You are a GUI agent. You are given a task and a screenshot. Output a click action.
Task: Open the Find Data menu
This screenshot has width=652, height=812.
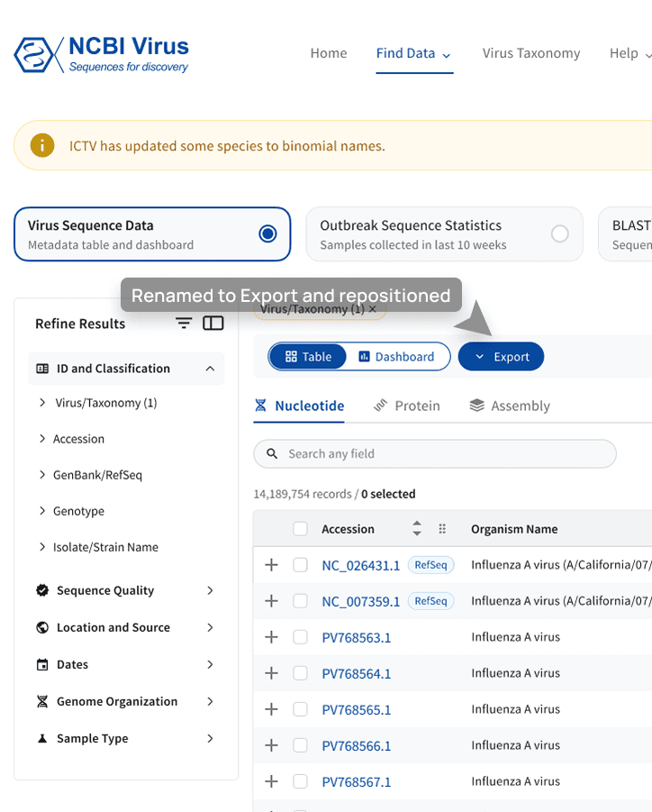click(414, 53)
